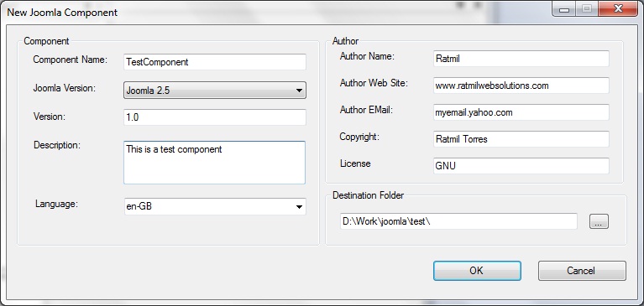Screen dimensions: 644x306
Task: Close the New Joomla Component dialog
Action: coord(618,8)
